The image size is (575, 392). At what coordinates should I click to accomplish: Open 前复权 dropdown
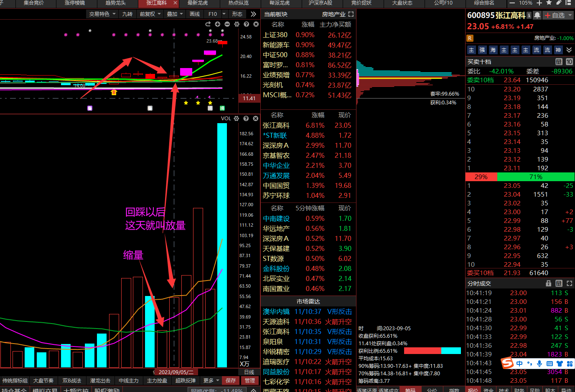pos(150,14)
